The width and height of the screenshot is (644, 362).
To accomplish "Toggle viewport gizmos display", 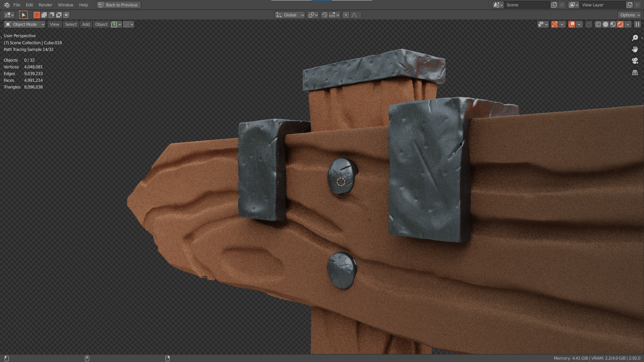I will click(x=554, y=24).
